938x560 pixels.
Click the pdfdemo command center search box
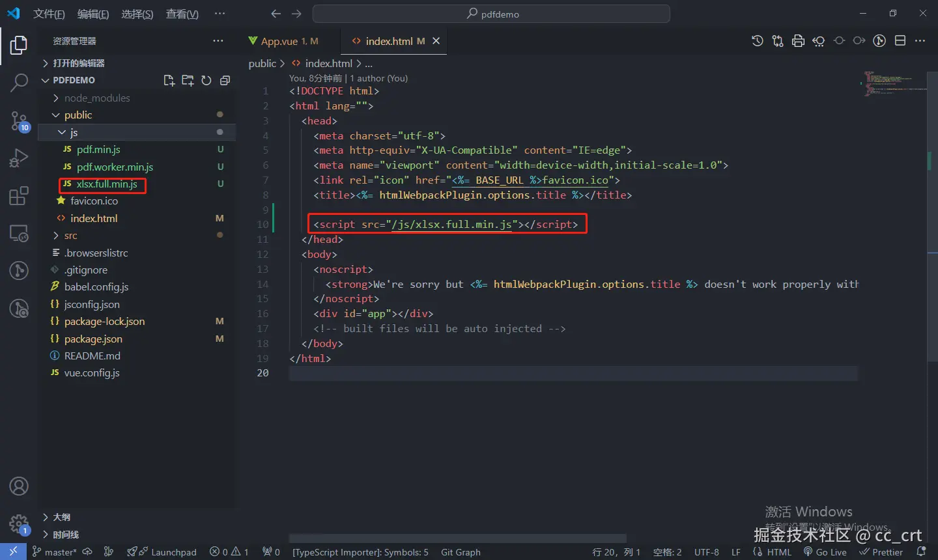click(x=491, y=14)
